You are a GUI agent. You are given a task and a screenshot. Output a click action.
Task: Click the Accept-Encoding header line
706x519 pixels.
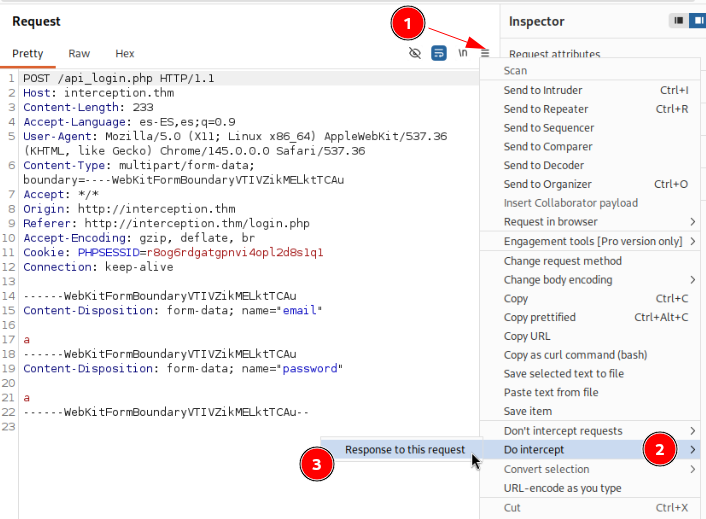coord(139,238)
